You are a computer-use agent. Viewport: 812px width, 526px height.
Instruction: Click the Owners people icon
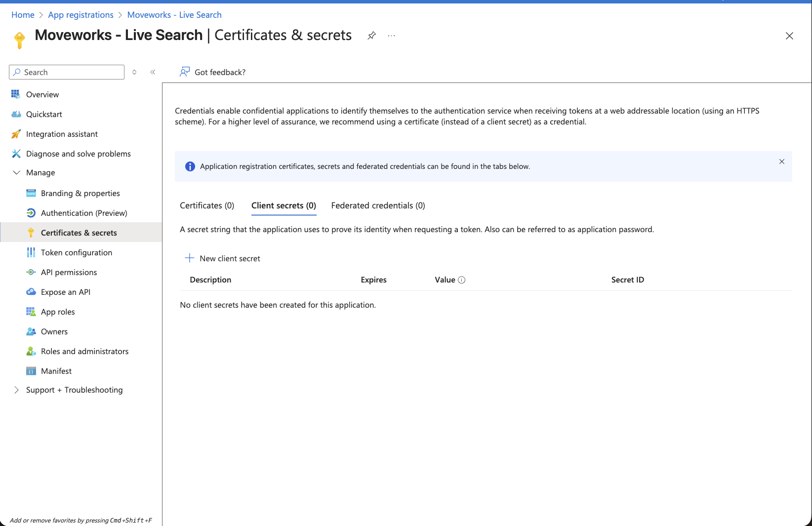(x=31, y=331)
